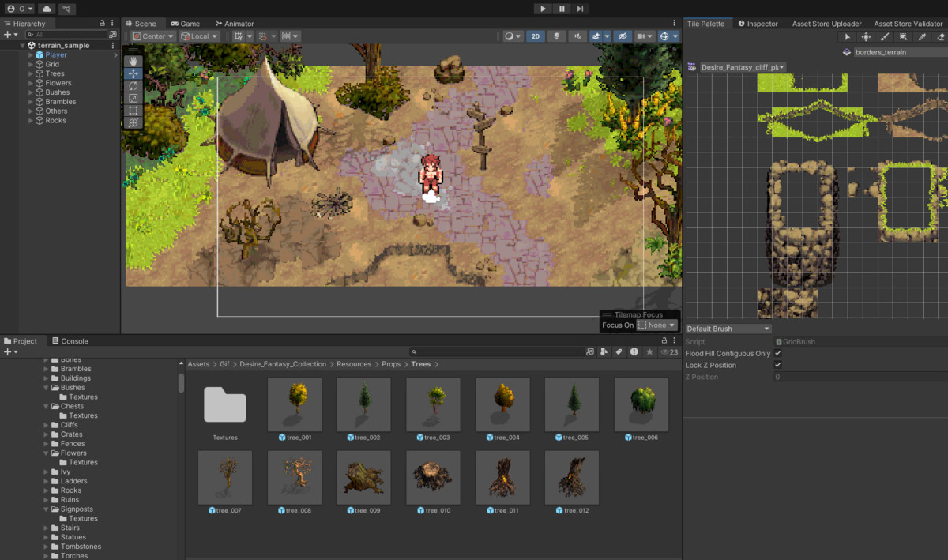Open the Inspector tab
This screenshot has height=560, width=948.
pyautogui.click(x=758, y=24)
